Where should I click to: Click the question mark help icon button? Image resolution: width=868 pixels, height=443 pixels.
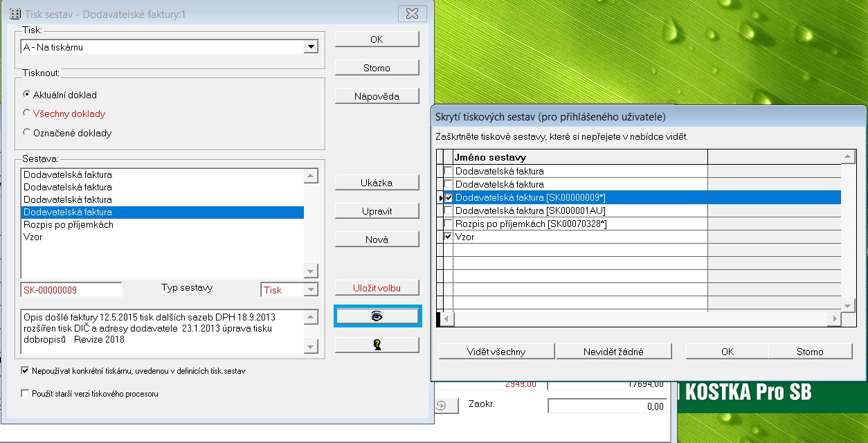tap(377, 345)
